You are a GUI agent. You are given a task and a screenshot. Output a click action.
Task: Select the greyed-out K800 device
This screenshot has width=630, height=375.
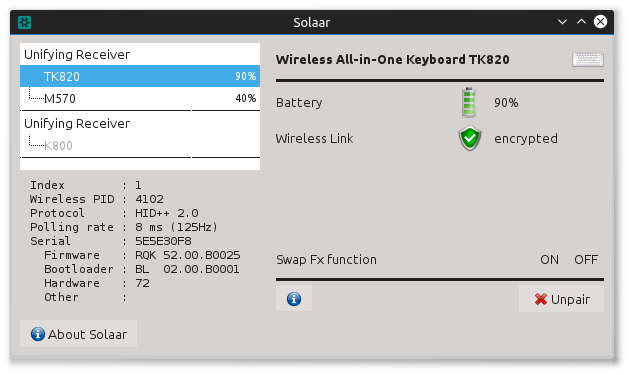tap(140, 145)
